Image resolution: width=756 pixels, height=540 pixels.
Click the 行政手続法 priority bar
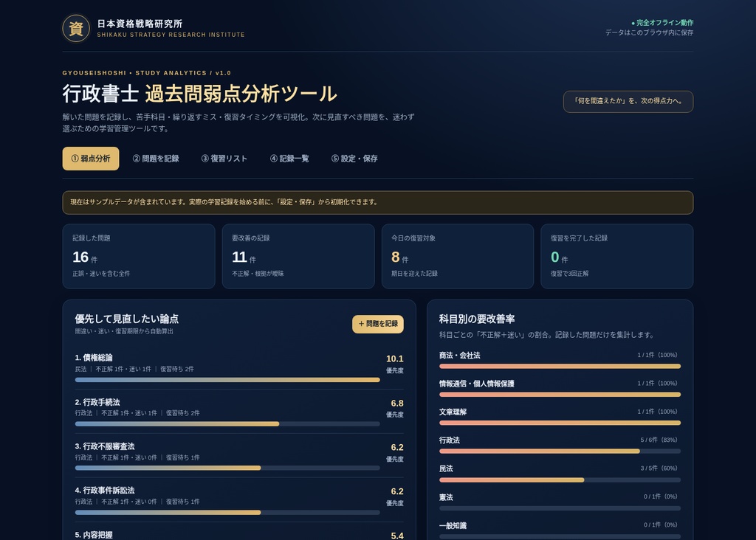click(227, 424)
